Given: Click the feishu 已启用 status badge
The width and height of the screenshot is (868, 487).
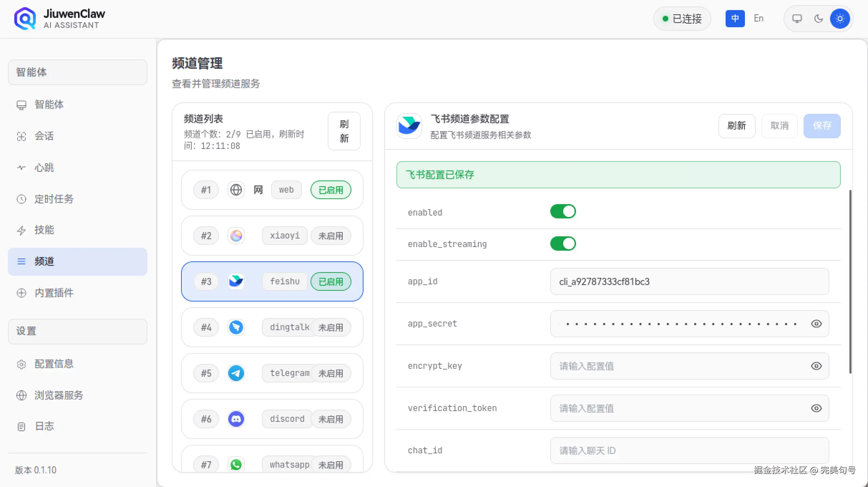Looking at the screenshot, I should [331, 281].
